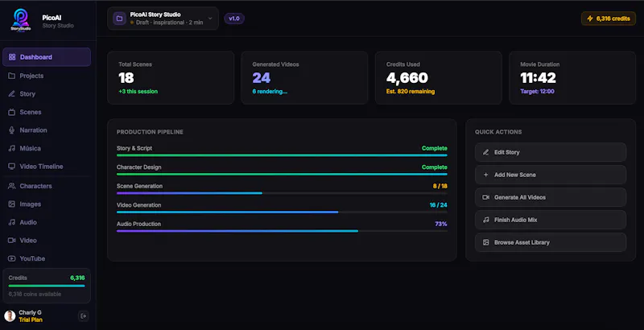The image size is (644, 330).
Task: Click the Add New Scene button
Action: 551,175
